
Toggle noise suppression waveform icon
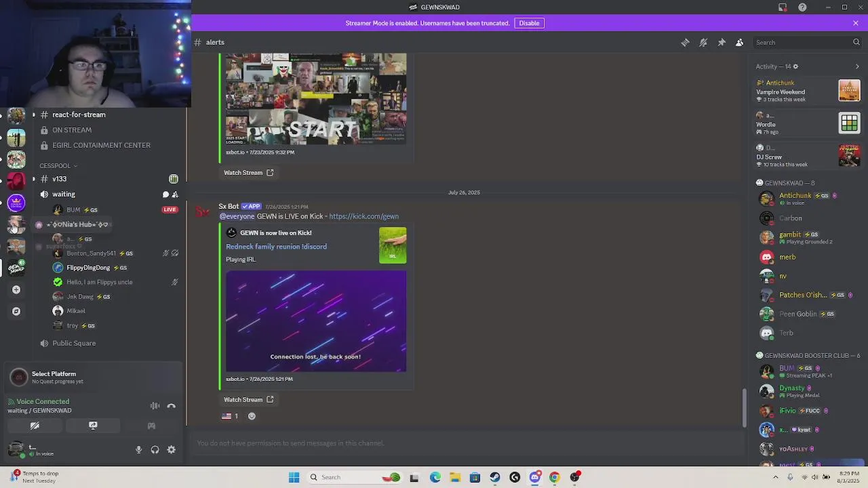click(155, 406)
